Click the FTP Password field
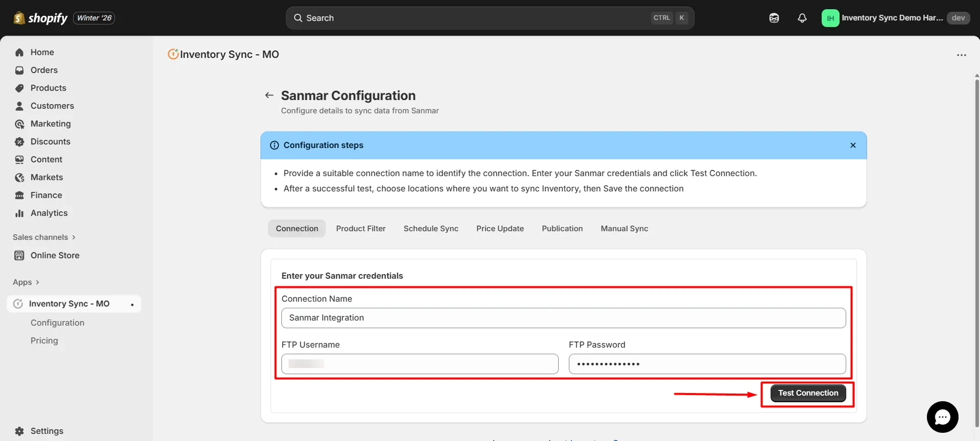980x441 pixels. [x=707, y=364]
